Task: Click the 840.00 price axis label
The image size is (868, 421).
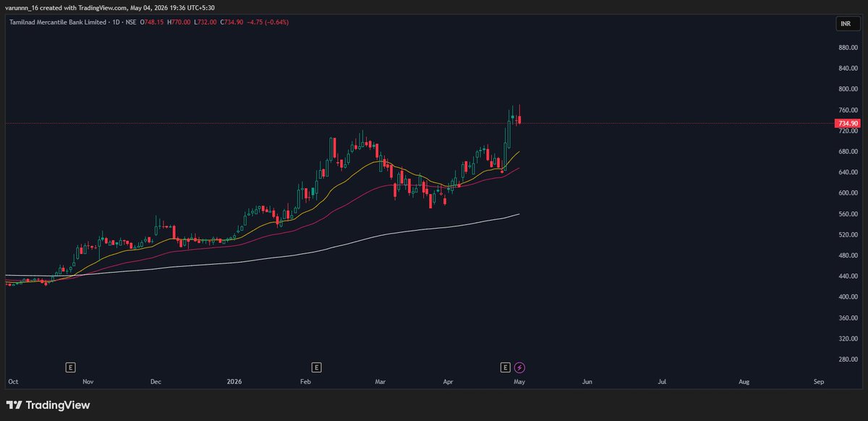Action: coord(848,69)
